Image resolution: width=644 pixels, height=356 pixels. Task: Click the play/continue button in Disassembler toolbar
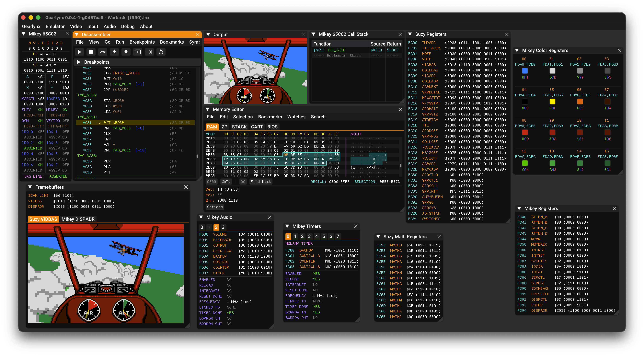(x=80, y=52)
